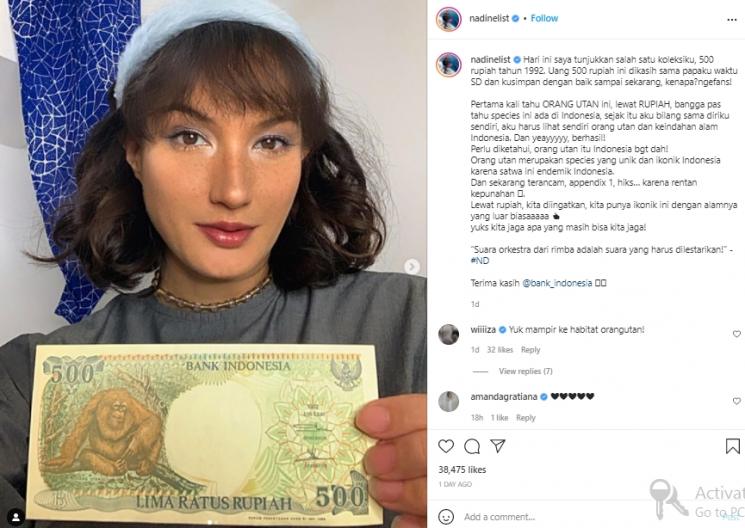Follow the nadinelist account
745x528 pixels.
point(544,18)
